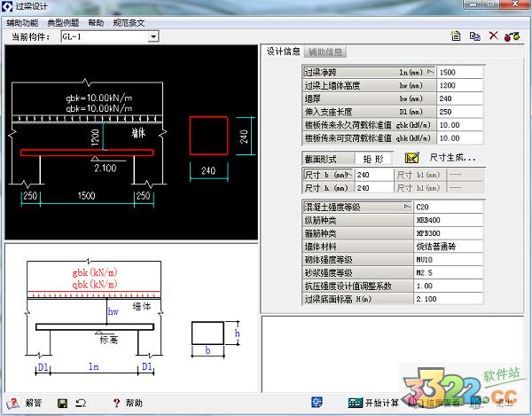
Task: Click the 墙体材料 label
Action: [320, 247]
